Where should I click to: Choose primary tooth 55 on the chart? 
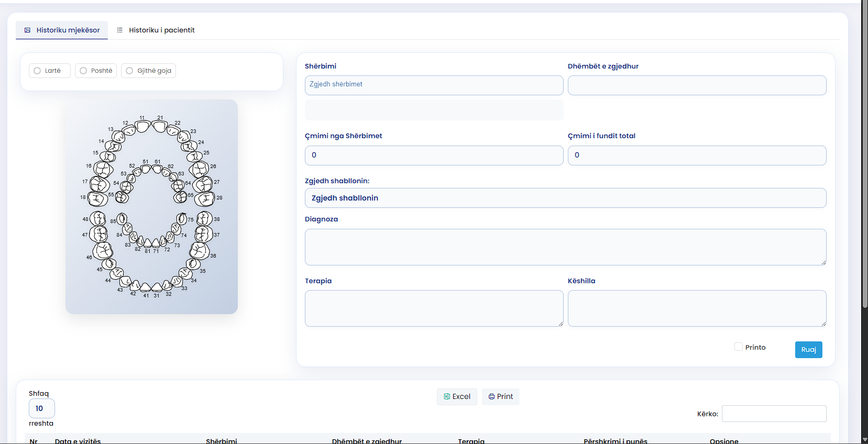tap(122, 197)
